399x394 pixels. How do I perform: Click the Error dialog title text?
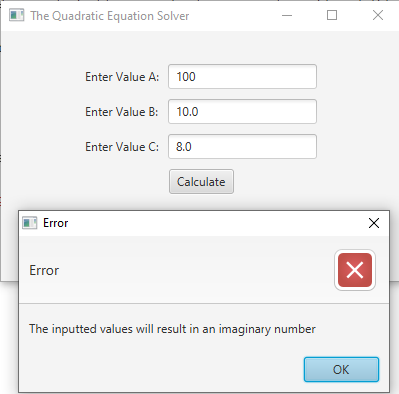click(x=55, y=223)
